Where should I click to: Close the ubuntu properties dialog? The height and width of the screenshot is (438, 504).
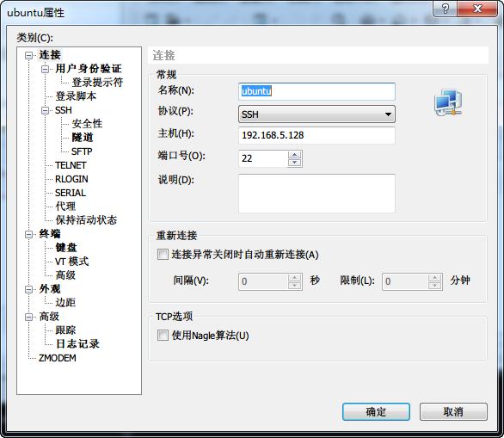click(477, 9)
